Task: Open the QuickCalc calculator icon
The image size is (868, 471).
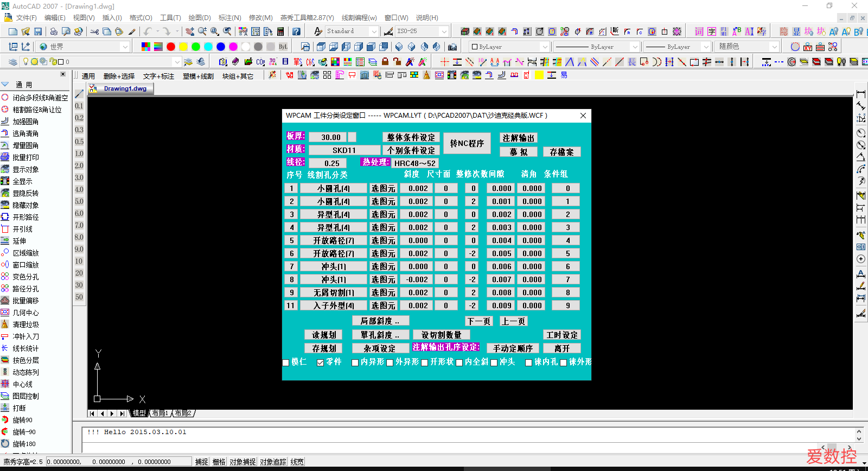Action: [280, 31]
